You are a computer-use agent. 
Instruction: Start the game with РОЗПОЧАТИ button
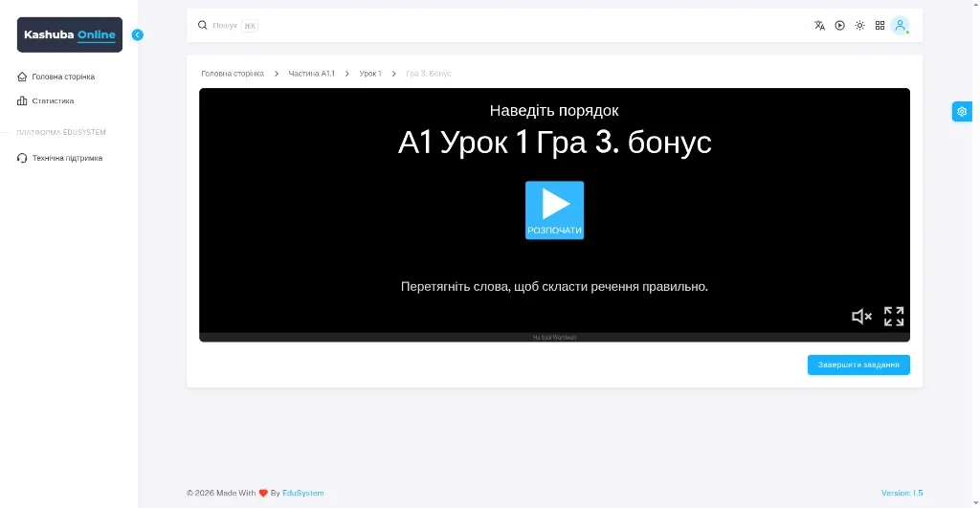[x=554, y=210]
